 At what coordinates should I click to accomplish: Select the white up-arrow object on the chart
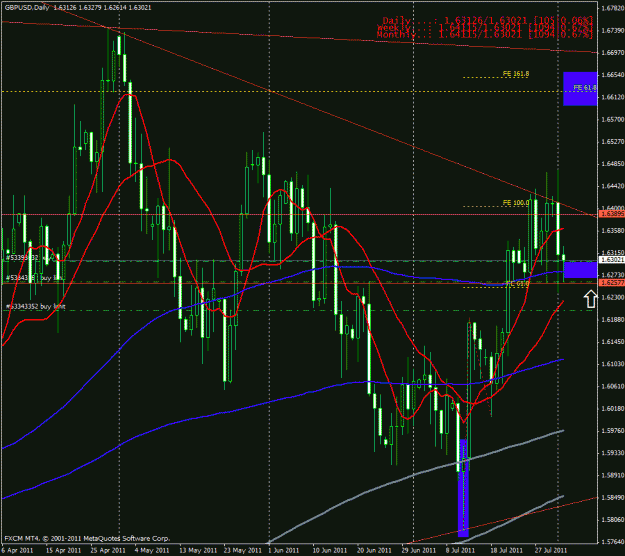pyautogui.click(x=590, y=299)
